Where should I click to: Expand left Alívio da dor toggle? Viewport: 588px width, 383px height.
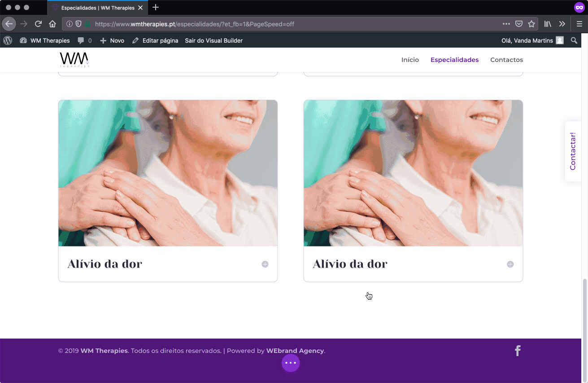[265, 264]
